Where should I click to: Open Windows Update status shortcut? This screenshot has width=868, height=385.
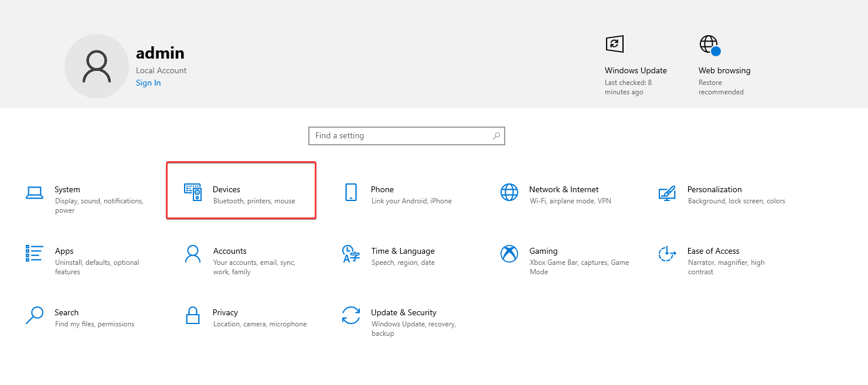coord(615,45)
